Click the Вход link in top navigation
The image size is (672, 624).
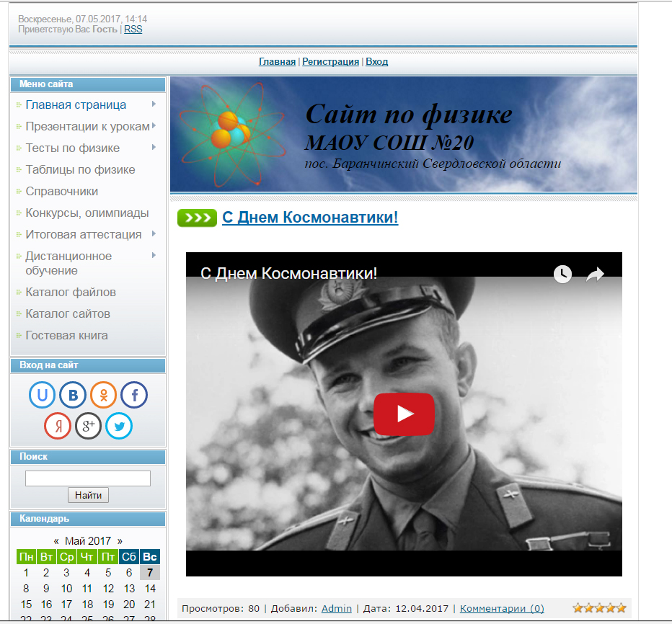pyautogui.click(x=376, y=62)
